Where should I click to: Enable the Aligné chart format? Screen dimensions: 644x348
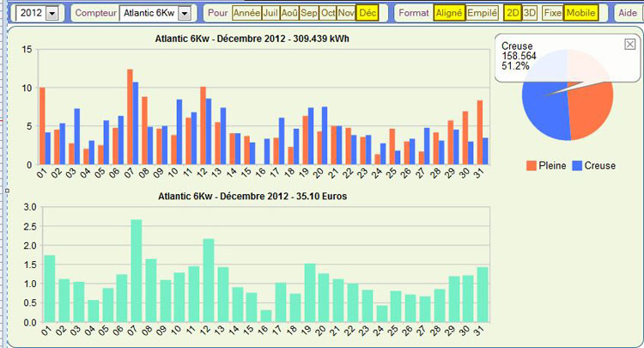click(x=447, y=13)
